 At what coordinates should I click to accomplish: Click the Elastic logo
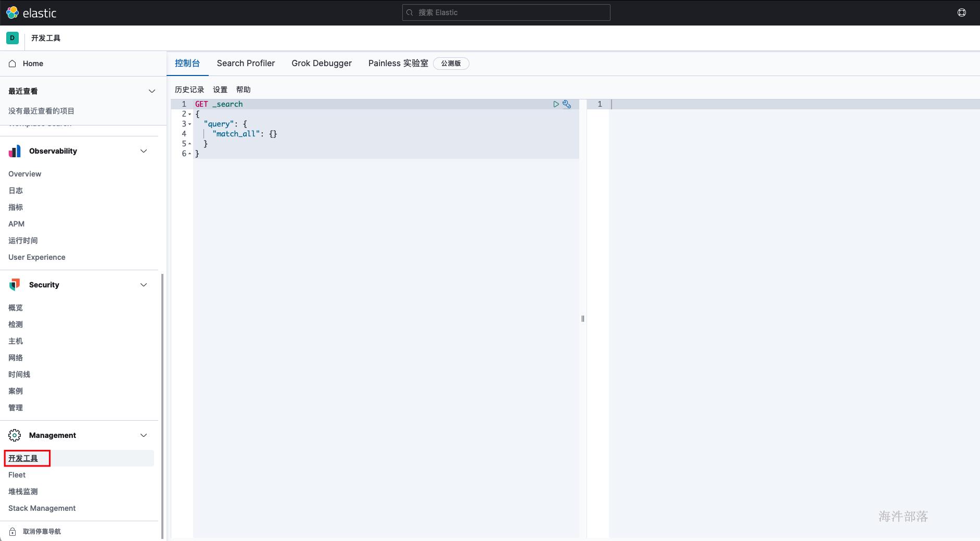(x=31, y=12)
